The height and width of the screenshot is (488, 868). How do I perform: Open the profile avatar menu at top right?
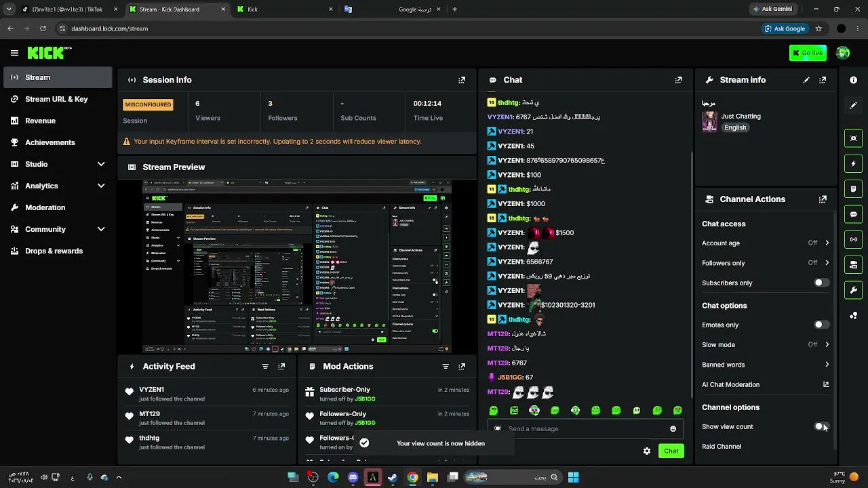click(x=843, y=53)
